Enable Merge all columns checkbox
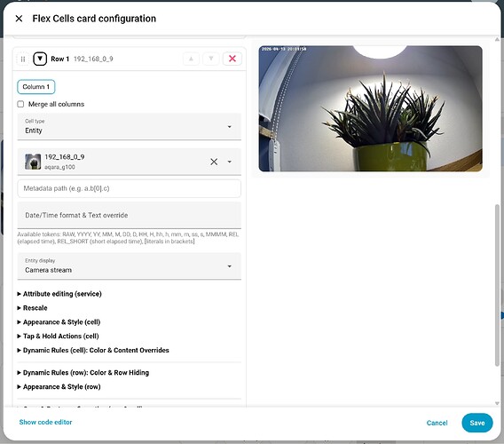The image size is (504, 444). coord(21,104)
